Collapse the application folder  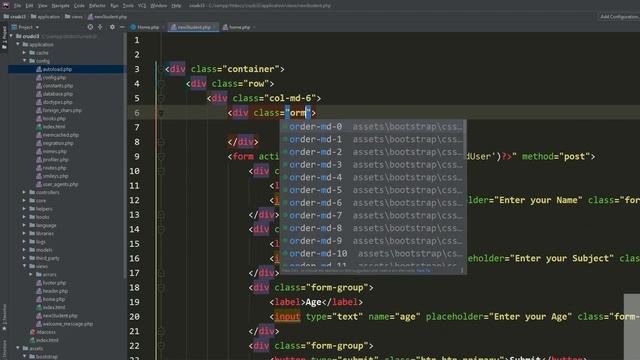[18, 44]
